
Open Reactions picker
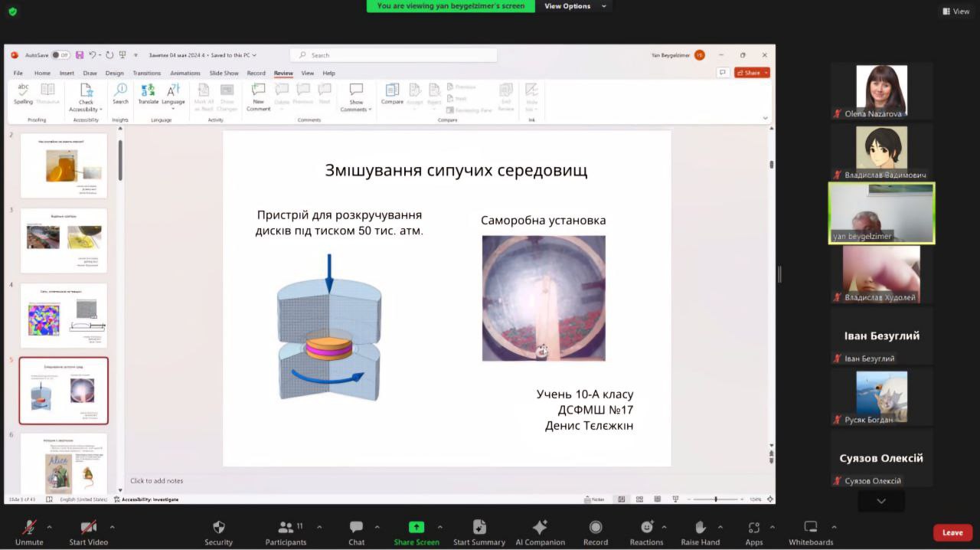click(646, 532)
